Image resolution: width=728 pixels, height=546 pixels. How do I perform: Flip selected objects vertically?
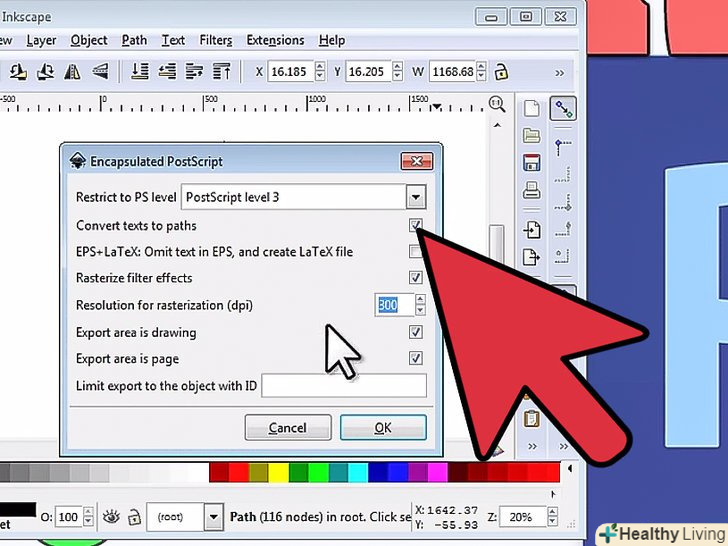100,72
